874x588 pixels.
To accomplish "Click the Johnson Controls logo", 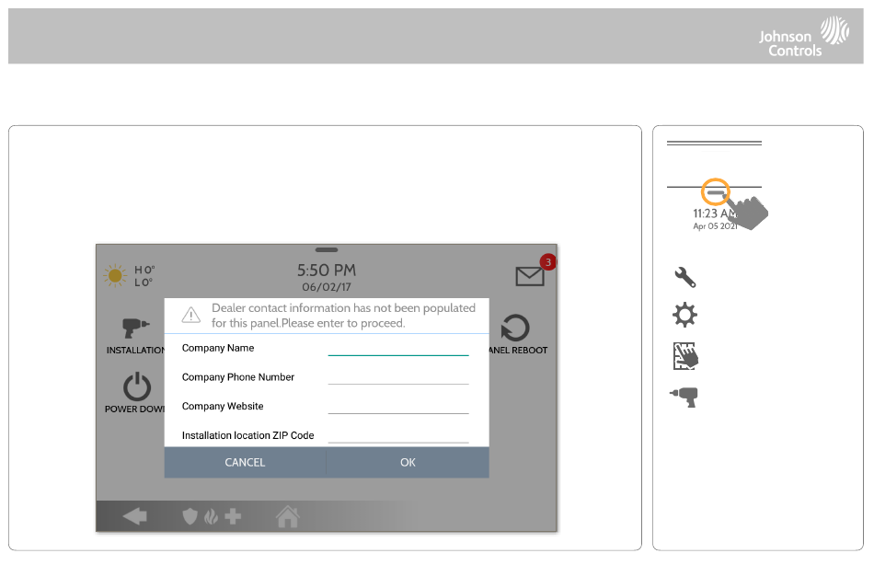I will (x=804, y=36).
